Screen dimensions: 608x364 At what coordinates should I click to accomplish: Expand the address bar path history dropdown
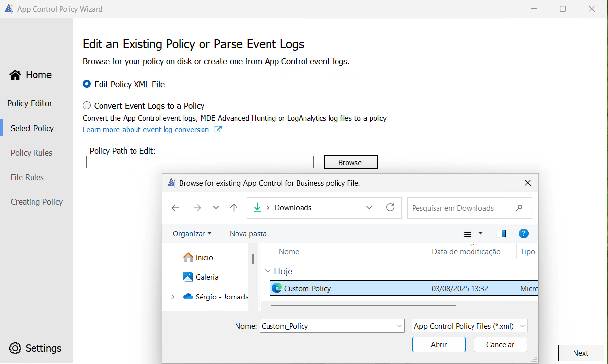[369, 208]
